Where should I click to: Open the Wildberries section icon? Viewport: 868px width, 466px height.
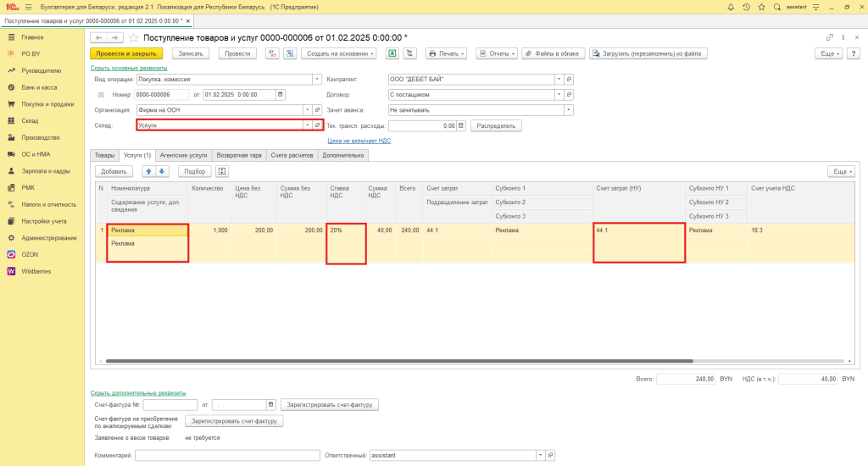(x=11, y=271)
